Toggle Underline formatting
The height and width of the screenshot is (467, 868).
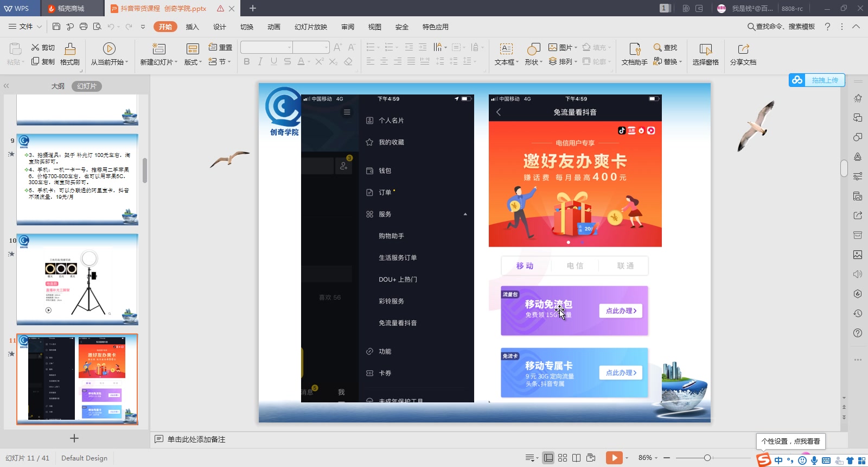[274, 62]
